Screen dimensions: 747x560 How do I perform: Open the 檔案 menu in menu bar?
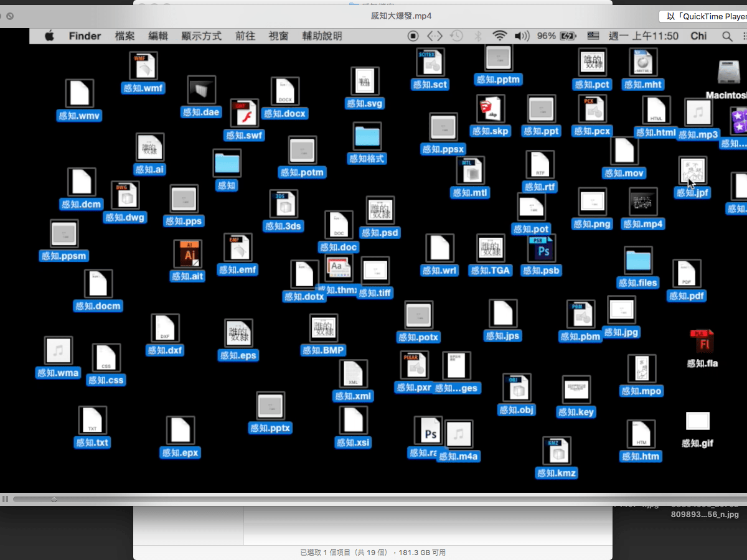click(125, 36)
